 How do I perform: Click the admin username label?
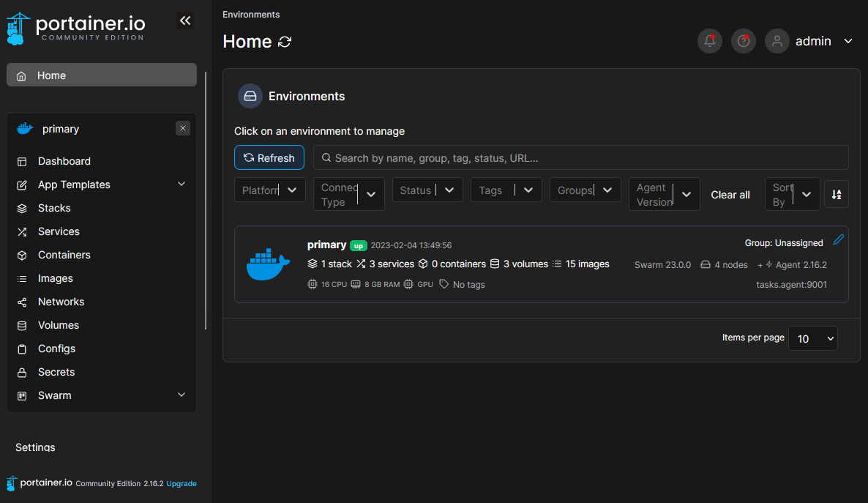tap(812, 41)
